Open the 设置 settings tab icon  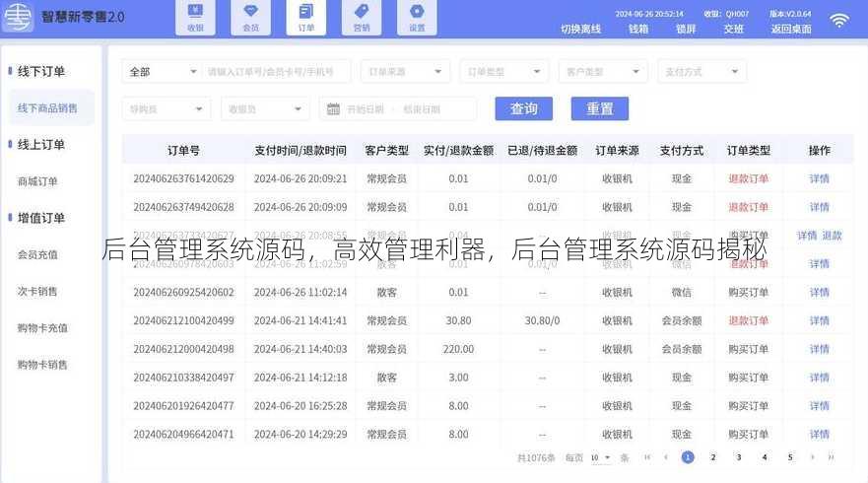(417, 17)
